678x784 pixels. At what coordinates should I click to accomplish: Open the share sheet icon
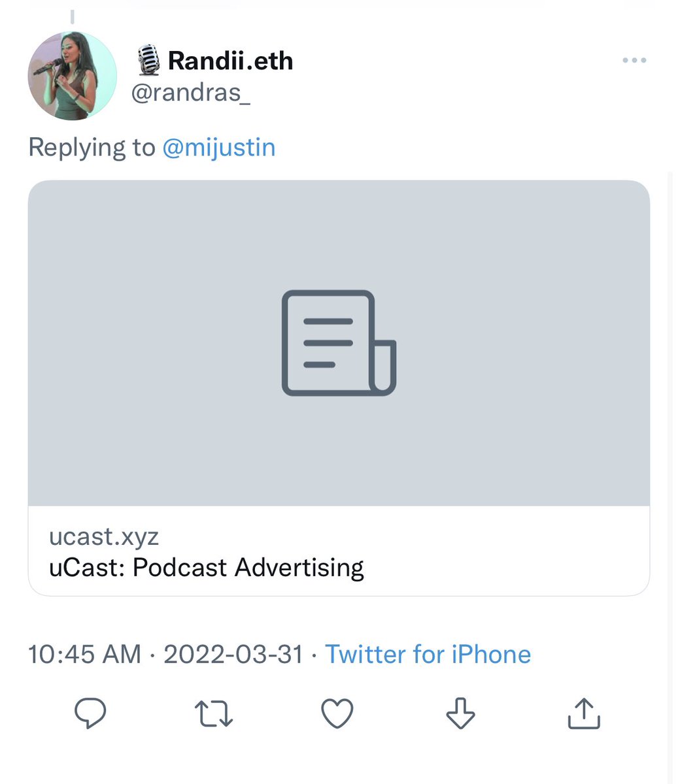[583, 713]
